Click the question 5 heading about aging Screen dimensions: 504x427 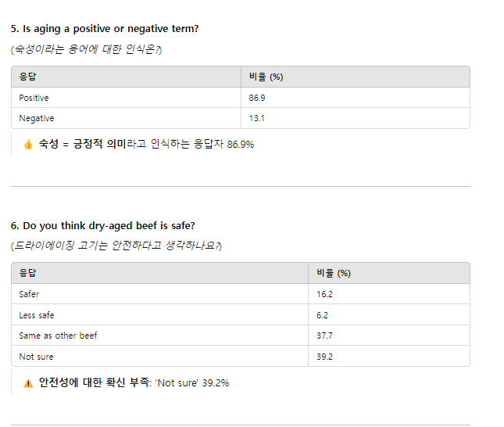(x=105, y=29)
